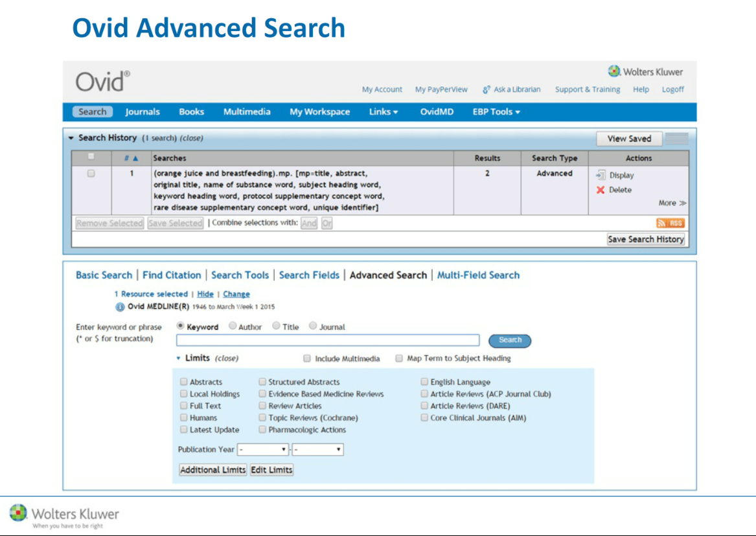Click the Additional Limits button
The width and height of the screenshot is (756, 536).
[x=212, y=470]
